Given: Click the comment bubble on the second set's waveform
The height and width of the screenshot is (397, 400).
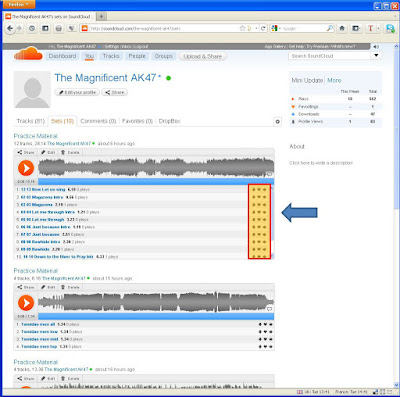Looking at the screenshot, I should [x=269, y=309].
